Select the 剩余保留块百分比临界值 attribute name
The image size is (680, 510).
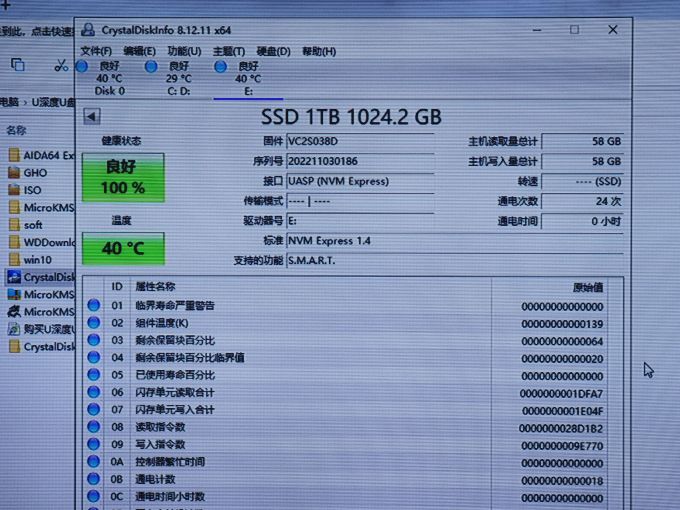(190, 358)
